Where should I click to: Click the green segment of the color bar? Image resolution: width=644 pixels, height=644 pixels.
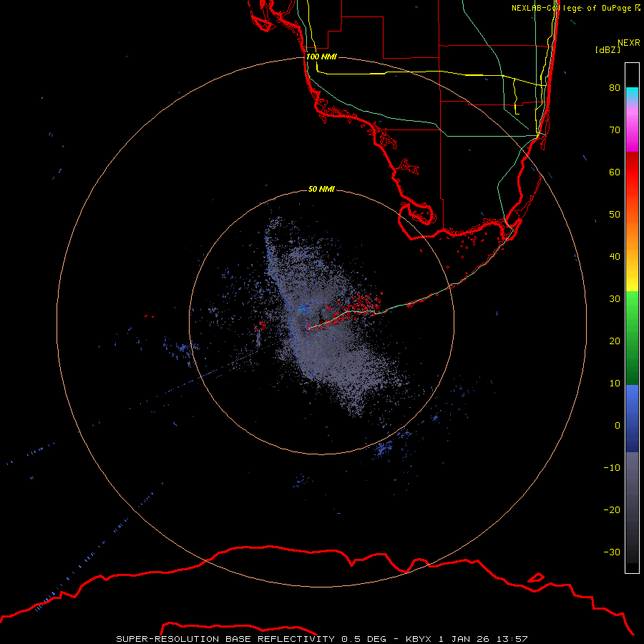coord(632,338)
